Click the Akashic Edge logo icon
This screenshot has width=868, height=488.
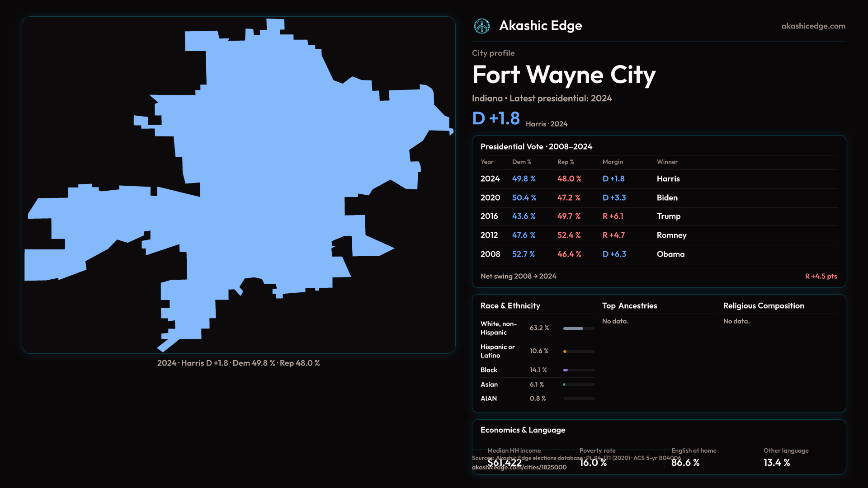[481, 26]
